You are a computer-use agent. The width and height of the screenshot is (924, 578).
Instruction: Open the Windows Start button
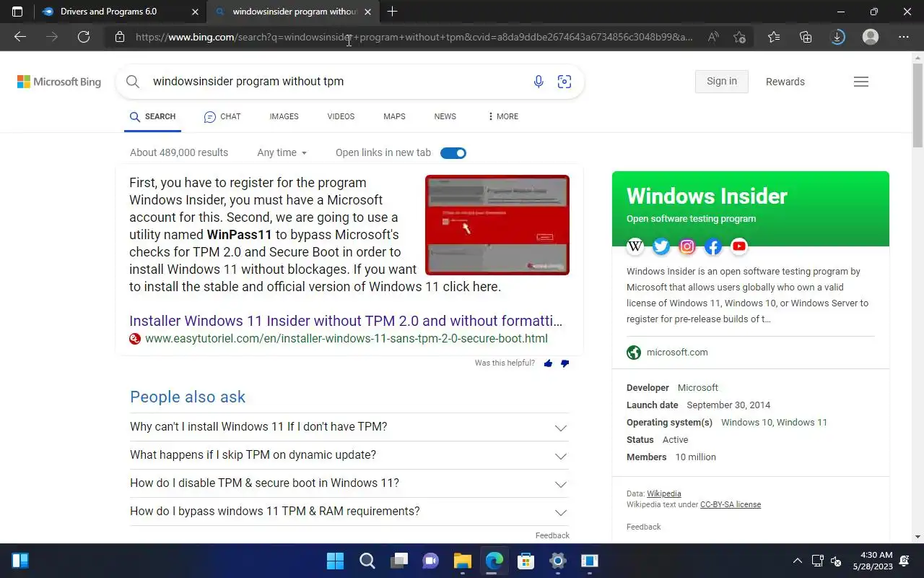click(335, 561)
